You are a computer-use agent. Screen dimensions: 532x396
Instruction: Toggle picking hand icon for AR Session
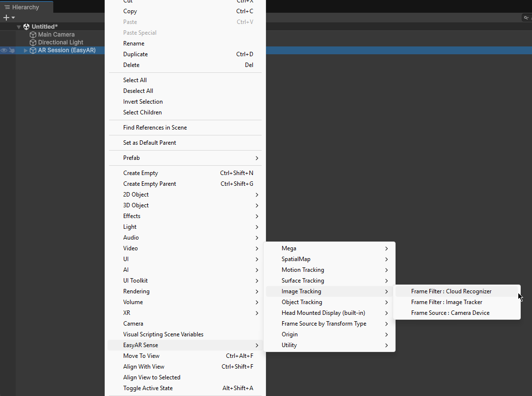click(12, 50)
